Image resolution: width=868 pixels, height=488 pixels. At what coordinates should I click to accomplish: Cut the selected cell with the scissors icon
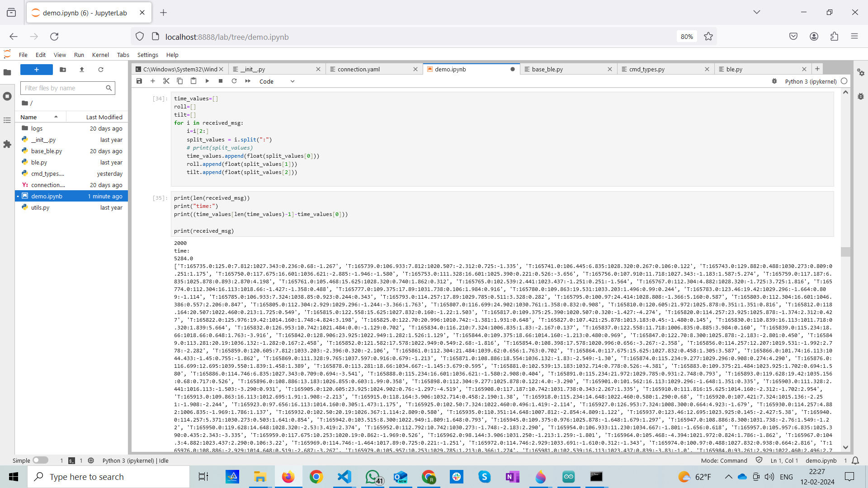pos(166,81)
